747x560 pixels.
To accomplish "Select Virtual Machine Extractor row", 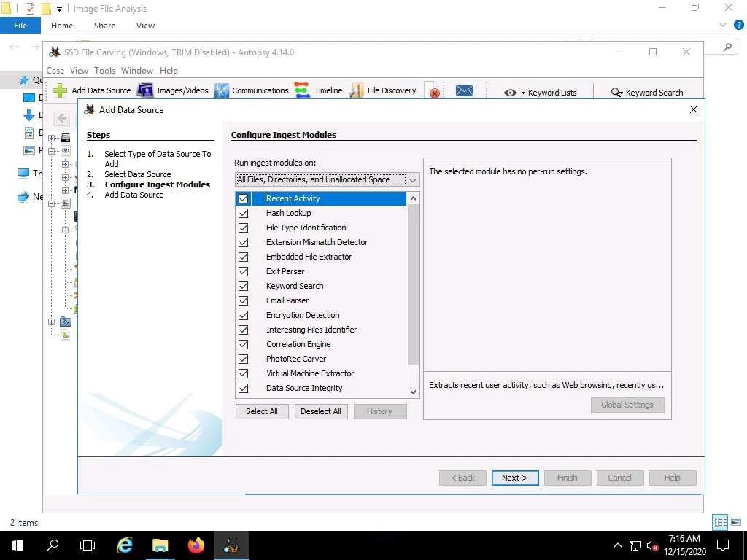I will [x=321, y=373].
